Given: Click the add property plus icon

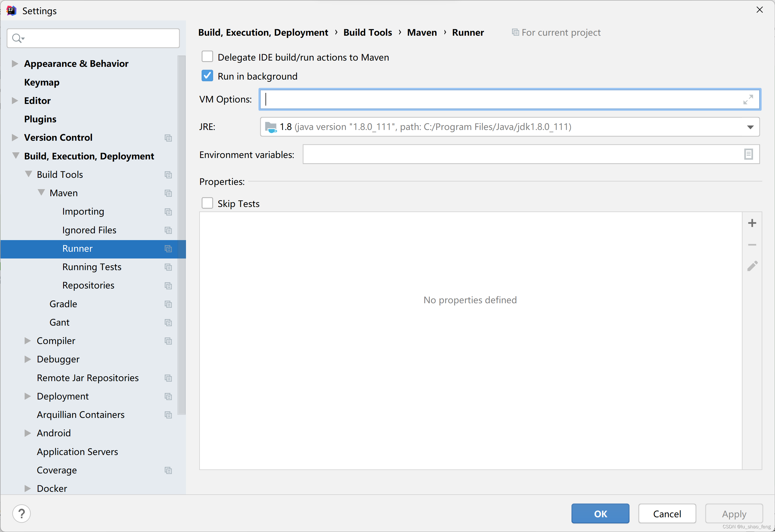Looking at the screenshot, I should [x=752, y=223].
